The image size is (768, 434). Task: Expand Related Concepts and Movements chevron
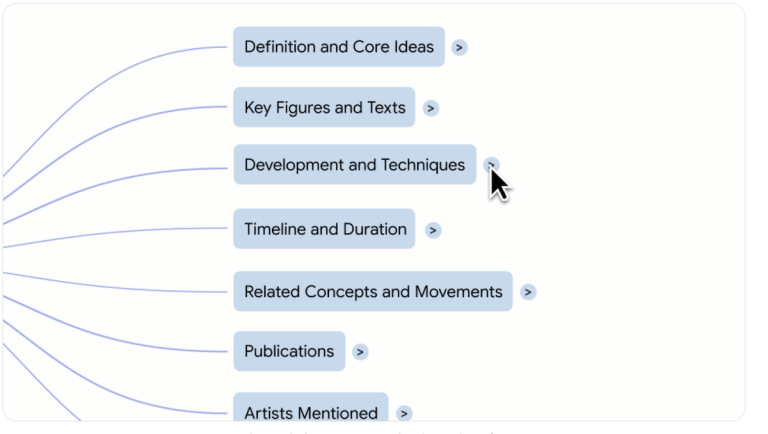(528, 292)
